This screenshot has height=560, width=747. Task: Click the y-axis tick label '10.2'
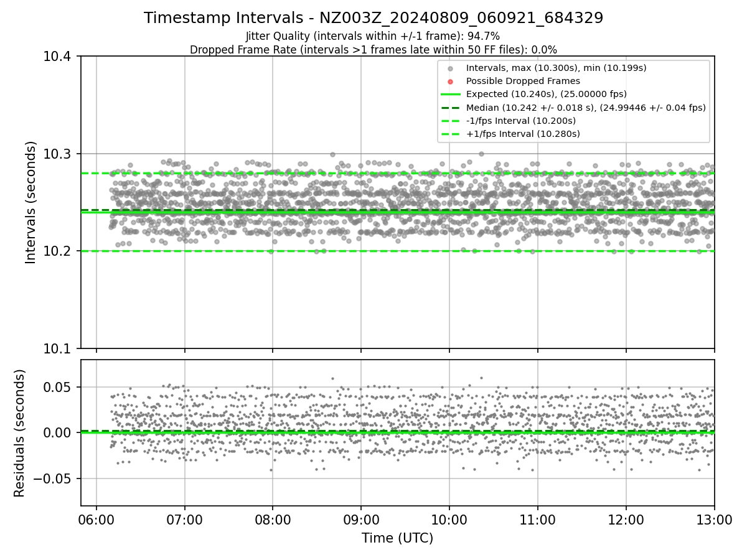point(58,251)
